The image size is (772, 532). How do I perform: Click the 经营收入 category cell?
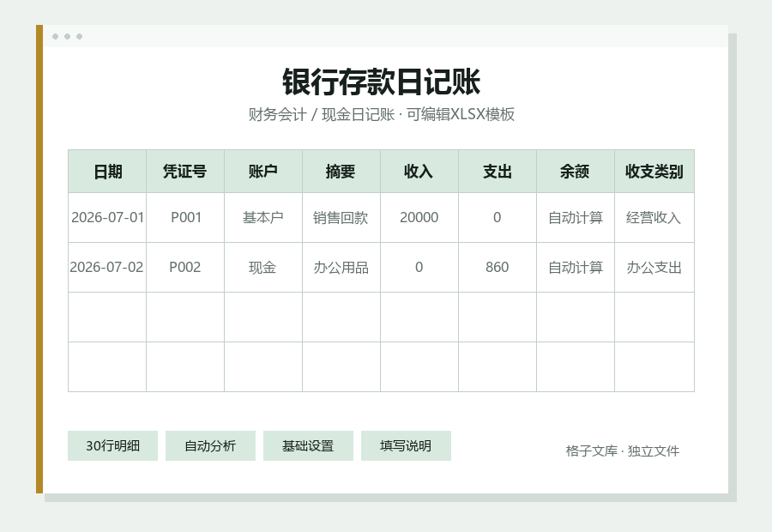(x=654, y=218)
